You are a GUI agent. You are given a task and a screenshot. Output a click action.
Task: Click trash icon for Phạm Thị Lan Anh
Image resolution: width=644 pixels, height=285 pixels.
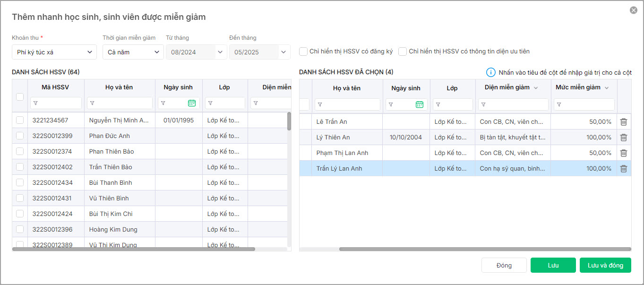624,153
